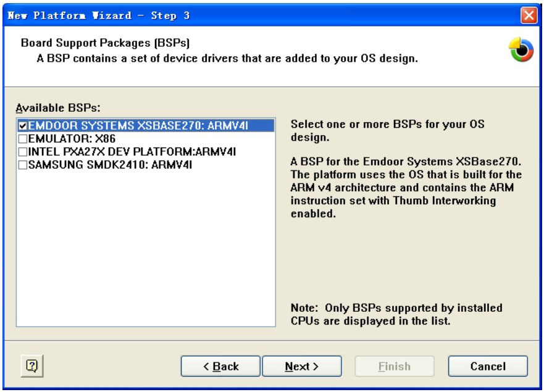Click the Available BSPs label
The image size is (544, 392).
point(58,108)
